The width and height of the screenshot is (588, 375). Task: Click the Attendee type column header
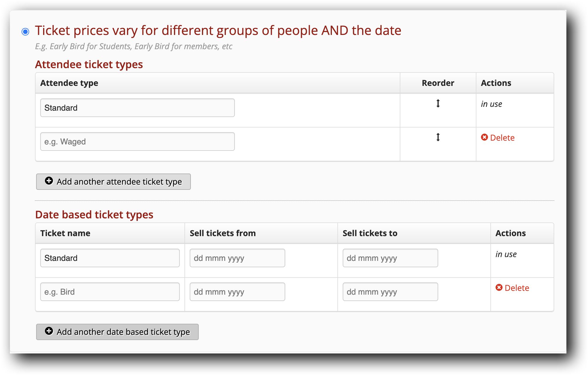pos(69,83)
